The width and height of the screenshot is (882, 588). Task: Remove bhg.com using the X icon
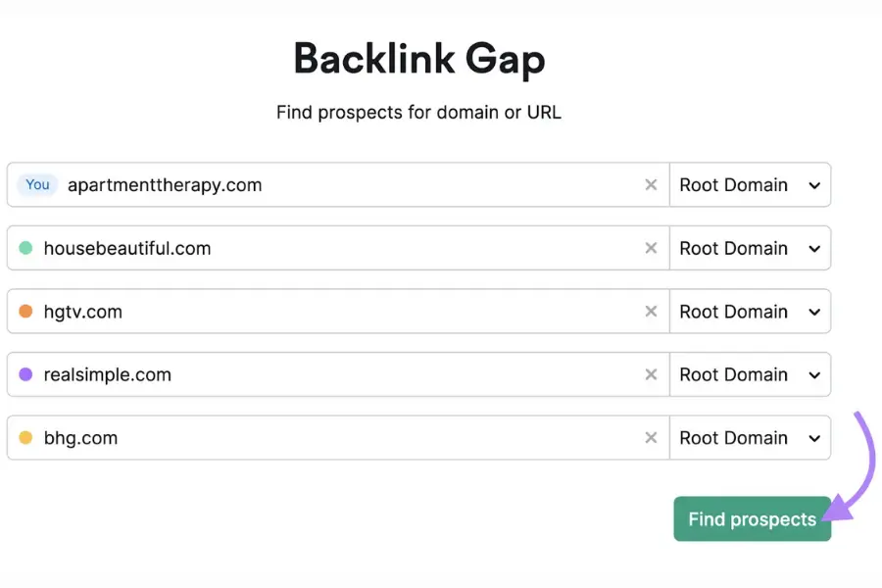(x=651, y=438)
